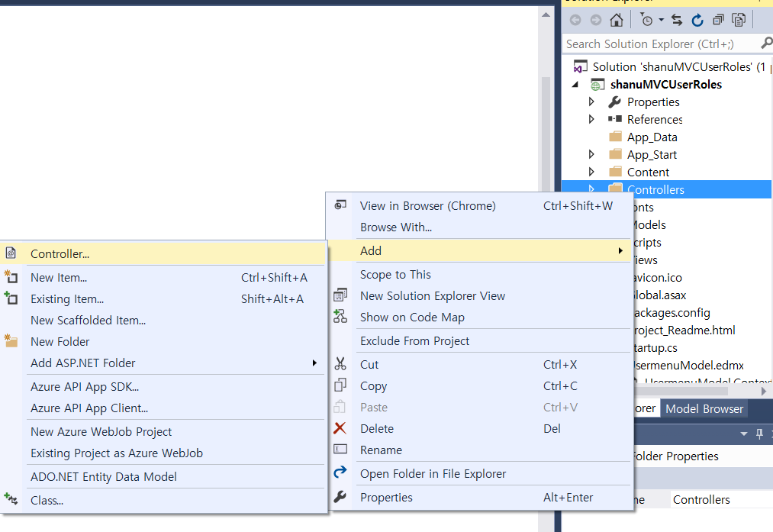Select Scope to This
773x532 pixels.
480,274
